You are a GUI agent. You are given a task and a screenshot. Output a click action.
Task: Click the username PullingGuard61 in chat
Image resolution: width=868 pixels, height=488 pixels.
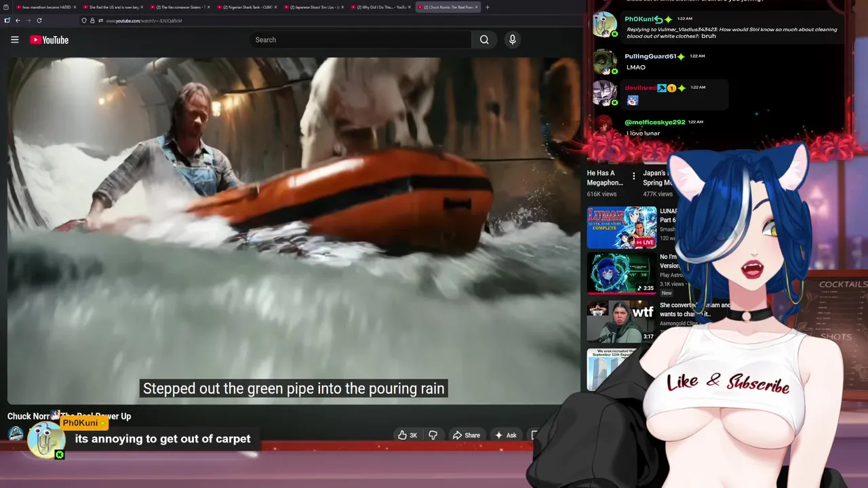[x=650, y=56]
